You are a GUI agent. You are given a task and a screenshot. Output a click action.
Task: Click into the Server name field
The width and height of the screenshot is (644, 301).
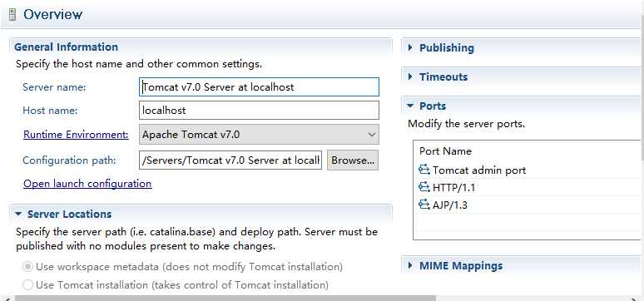pyautogui.click(x=259, y=87)
